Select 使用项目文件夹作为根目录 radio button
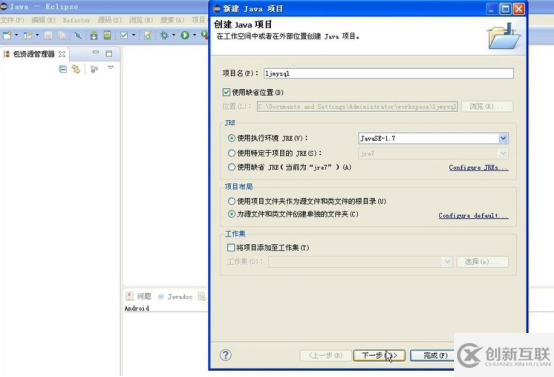 click(231, 201)
